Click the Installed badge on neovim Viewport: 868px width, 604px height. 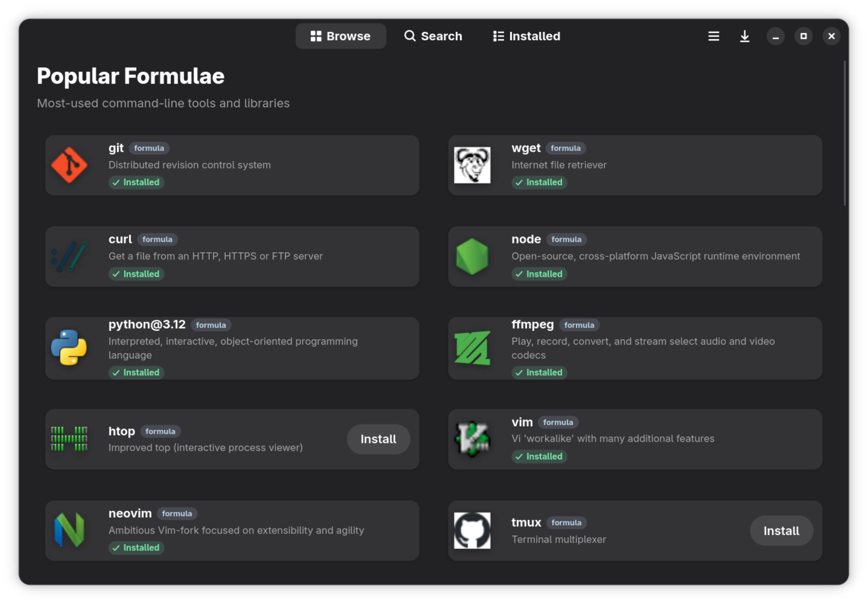136,548
